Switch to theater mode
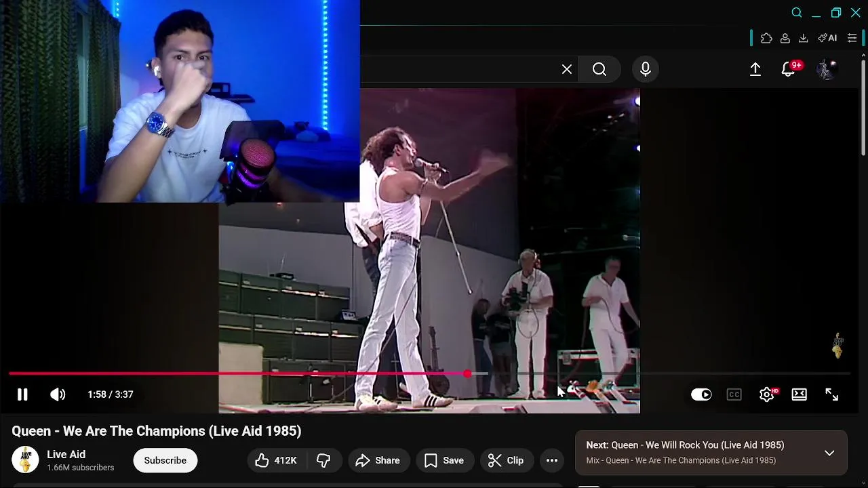Viewport: 868px width, 488px height. pos(800,394)
